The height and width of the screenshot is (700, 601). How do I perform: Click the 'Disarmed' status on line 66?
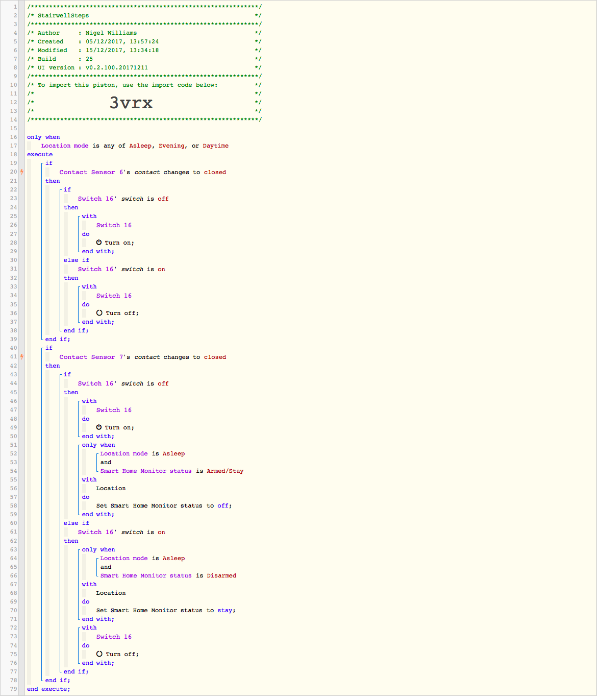pyautogui.click(x=221, y=575)
